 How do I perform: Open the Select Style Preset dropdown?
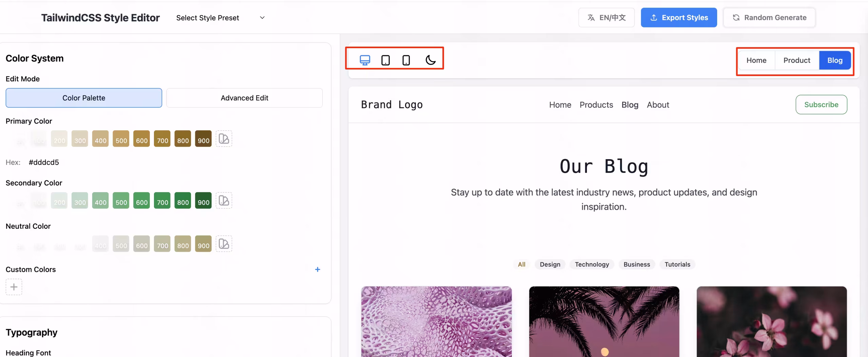(220, 18)
